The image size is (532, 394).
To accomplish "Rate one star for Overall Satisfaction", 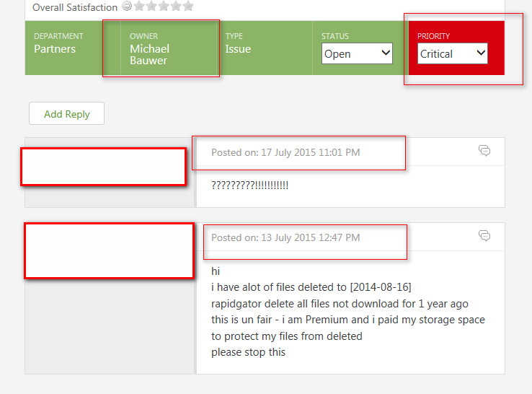I will point(139,6).
